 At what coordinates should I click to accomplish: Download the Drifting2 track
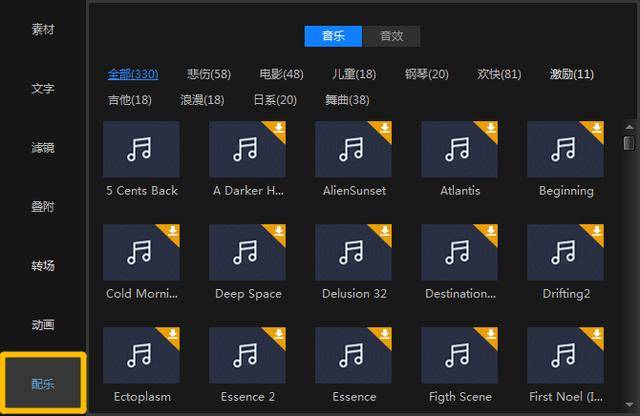point(596,231)
